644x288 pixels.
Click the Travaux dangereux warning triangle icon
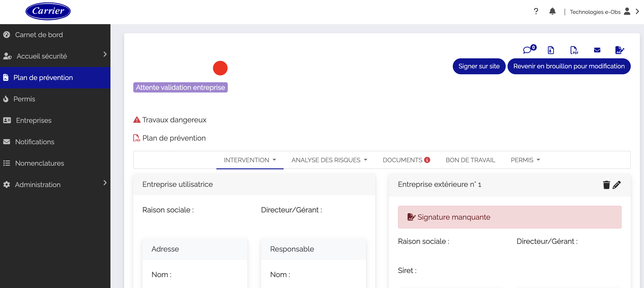pos(137,120)
